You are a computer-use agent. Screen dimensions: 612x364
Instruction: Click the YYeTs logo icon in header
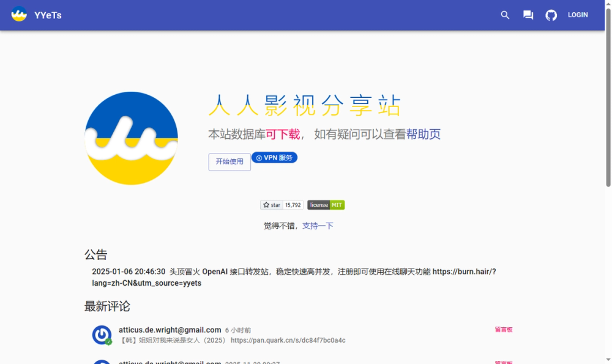coord(19,15)
